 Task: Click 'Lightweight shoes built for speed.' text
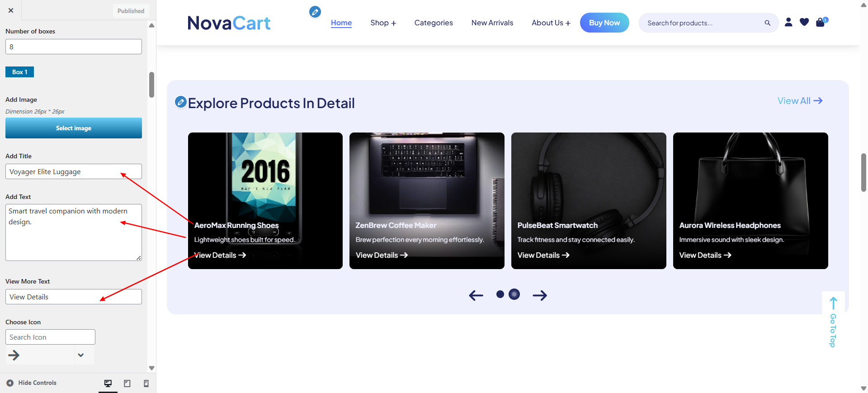(x=245, y=240)
